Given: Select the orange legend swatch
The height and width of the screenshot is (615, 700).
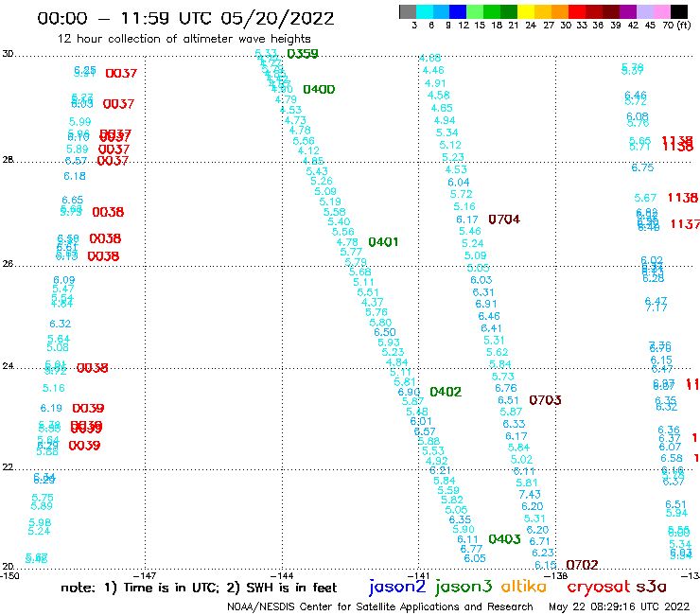Looking at the screenshot, I should pyautogui.click(x=559, y=11).
